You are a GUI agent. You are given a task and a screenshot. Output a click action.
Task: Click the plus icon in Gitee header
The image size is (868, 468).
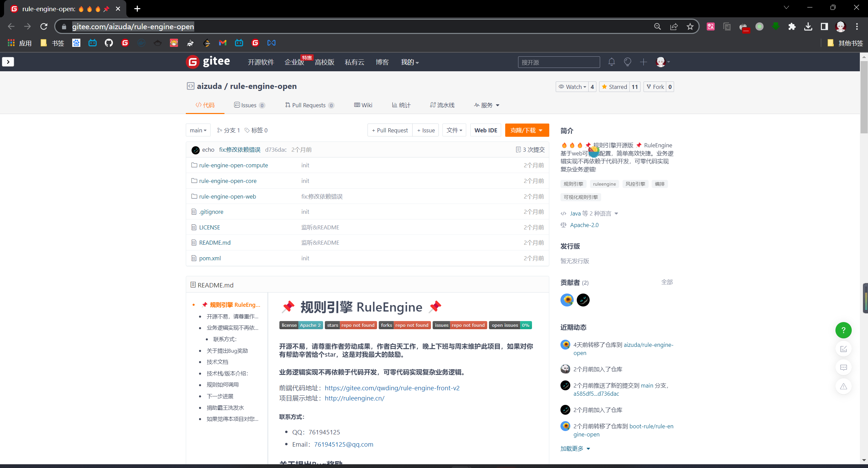click(643, 62)
